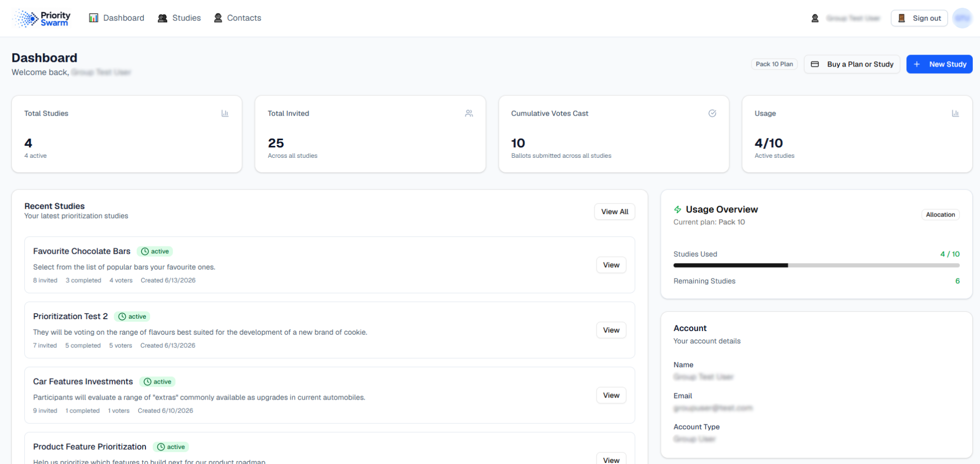Click the Studies Used progress bar

816,266
